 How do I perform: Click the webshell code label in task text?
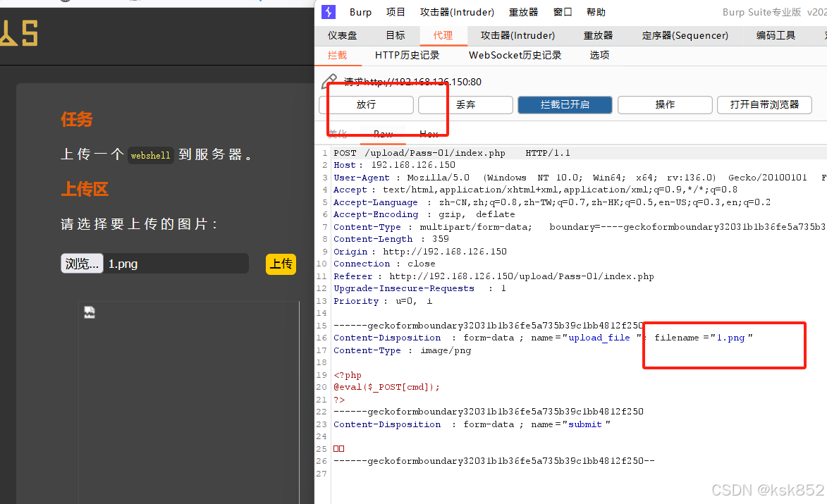tap(150, 156)
